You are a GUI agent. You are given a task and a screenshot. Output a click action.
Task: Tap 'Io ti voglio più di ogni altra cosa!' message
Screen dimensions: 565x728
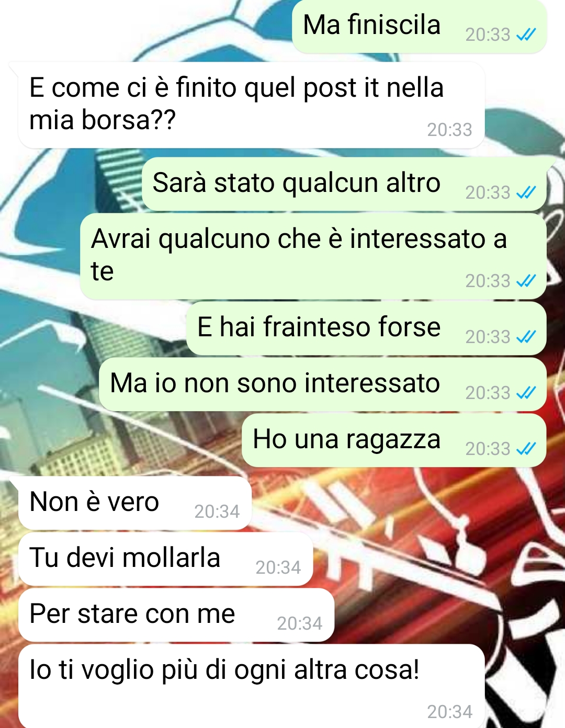tap(252, 686)
